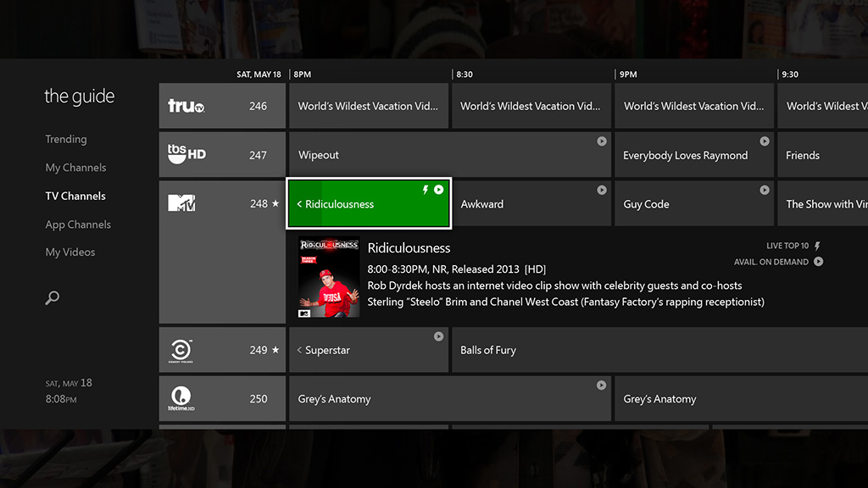This screenshot has height=488, width=868.
Task: Select Balls of Fury program
Action: [x=488, y=350]
